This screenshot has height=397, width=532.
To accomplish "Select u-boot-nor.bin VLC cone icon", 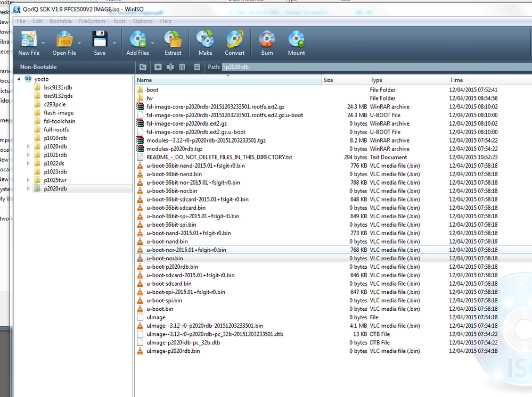I will click(140, 258).
